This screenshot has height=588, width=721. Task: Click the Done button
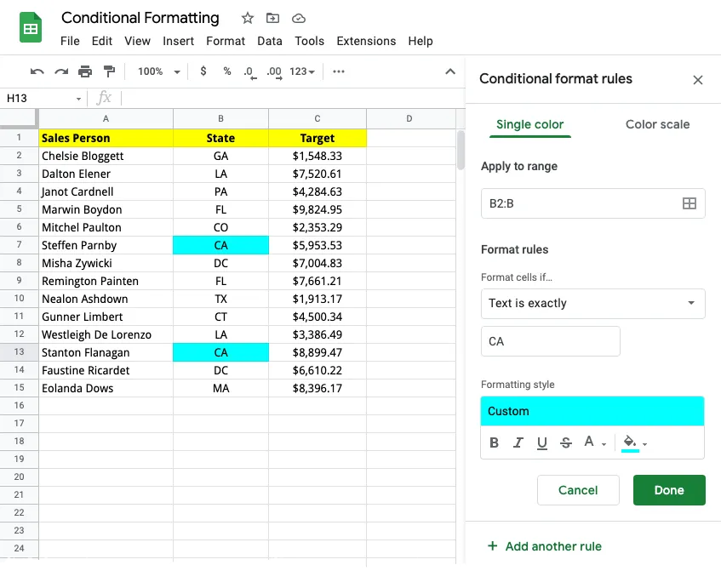click(669, 490)
